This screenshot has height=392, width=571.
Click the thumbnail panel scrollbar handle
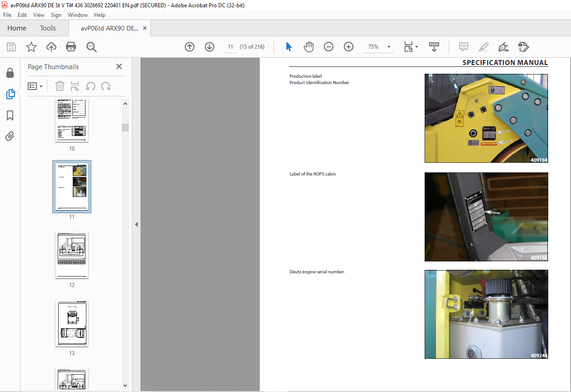pos(125,127)
